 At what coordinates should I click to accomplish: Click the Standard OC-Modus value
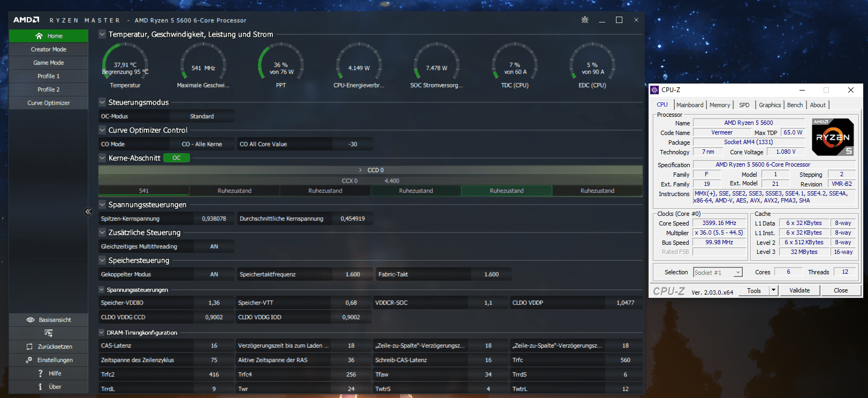click(x=202, y=116)
